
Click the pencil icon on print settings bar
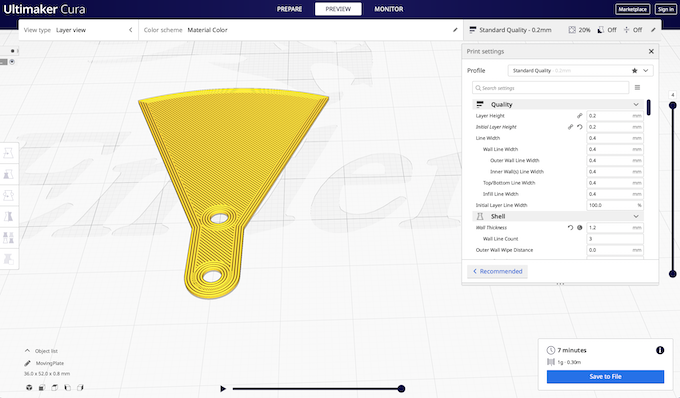[x=653, y=30]
